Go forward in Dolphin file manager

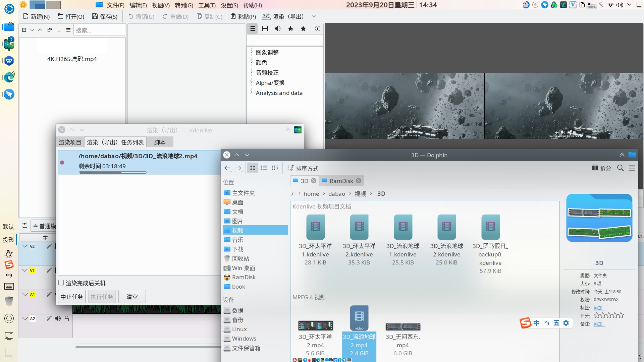(x=238, y=168)
